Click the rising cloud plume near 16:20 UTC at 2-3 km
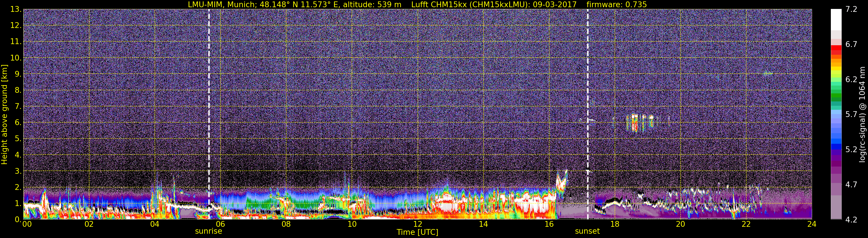The height and width of the screenshot is (238, 868). pos(562,184)
